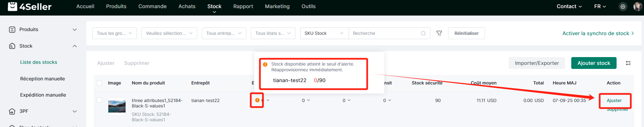Screen dimensions: 644x127
Task: Click the 3PF sidebar icon
Action: (x=12, y=111)
